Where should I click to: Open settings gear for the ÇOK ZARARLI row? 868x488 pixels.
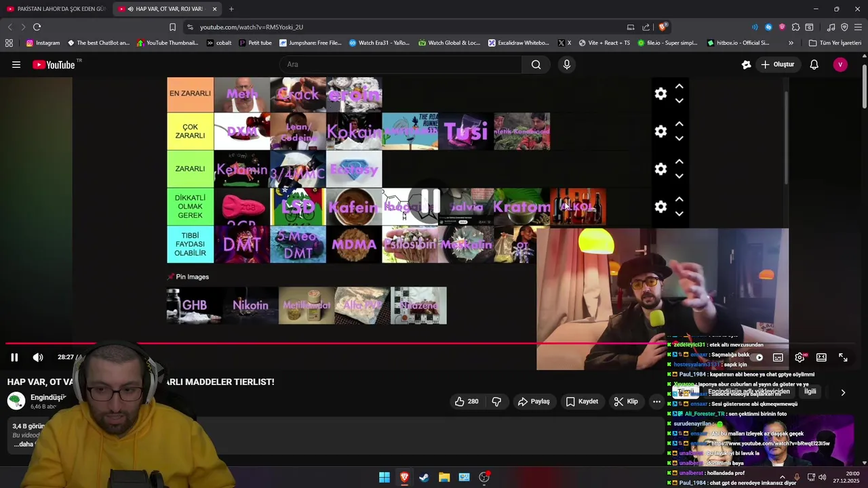coord(660,131)
